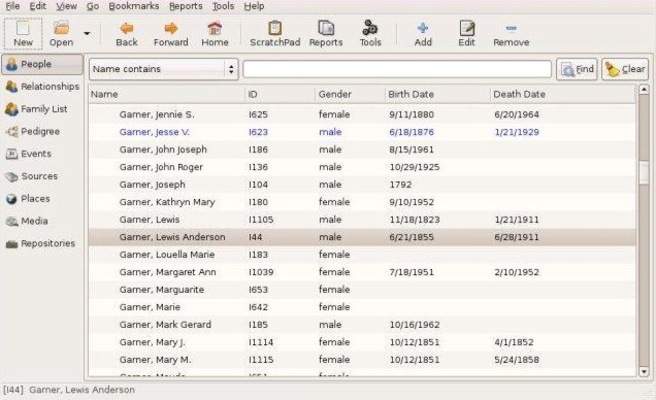Screen dimensions: 656x400
Task: Click the vertical scrollbar handle
Action: point(644,172)
